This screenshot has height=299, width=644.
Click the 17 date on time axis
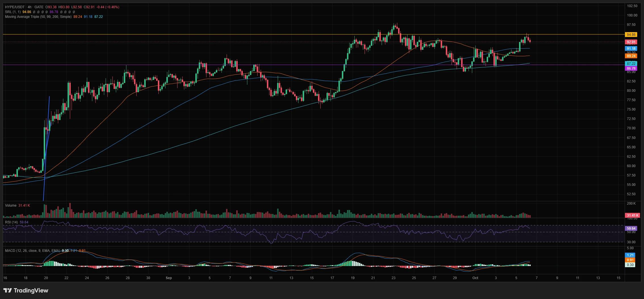pyautogui.click(x=332, y=278)
